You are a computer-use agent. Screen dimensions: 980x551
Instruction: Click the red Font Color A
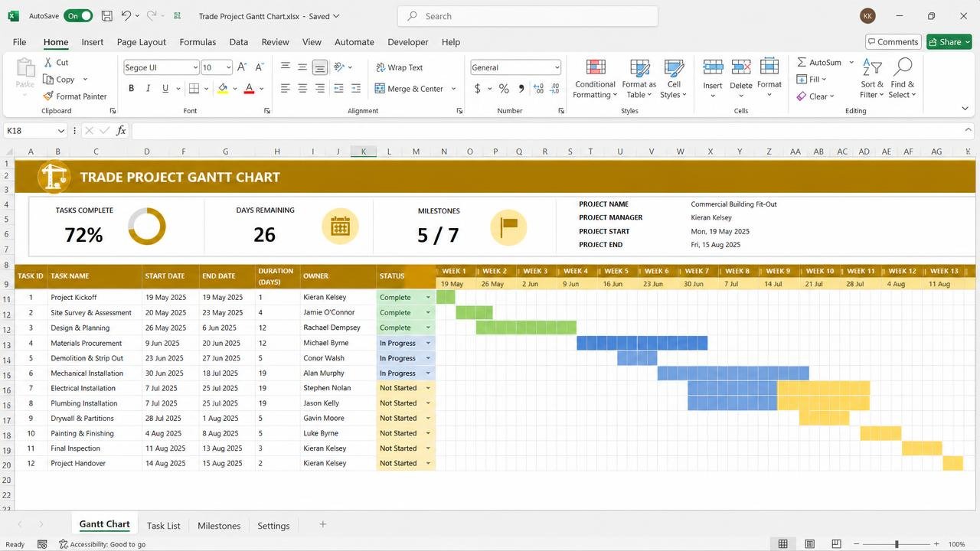(x=249, y=89)
